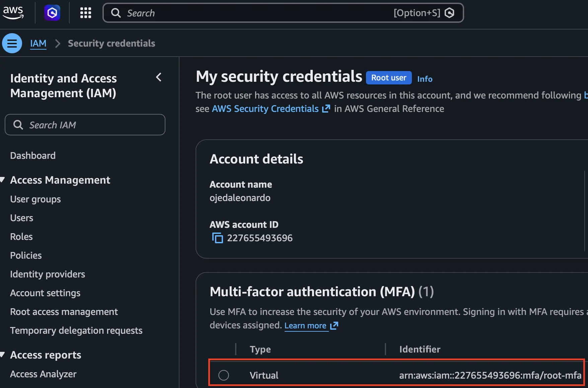
Task: Collapse the Access reports section
Action: pyautogui.click(x=3, y=354)
